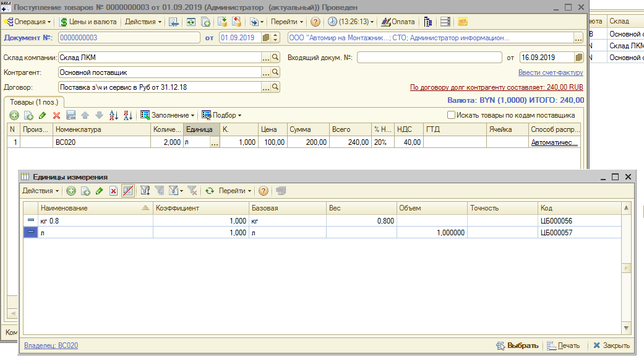
Task: Click the list settings icon beside the note icon
Action: coord(445,22)
